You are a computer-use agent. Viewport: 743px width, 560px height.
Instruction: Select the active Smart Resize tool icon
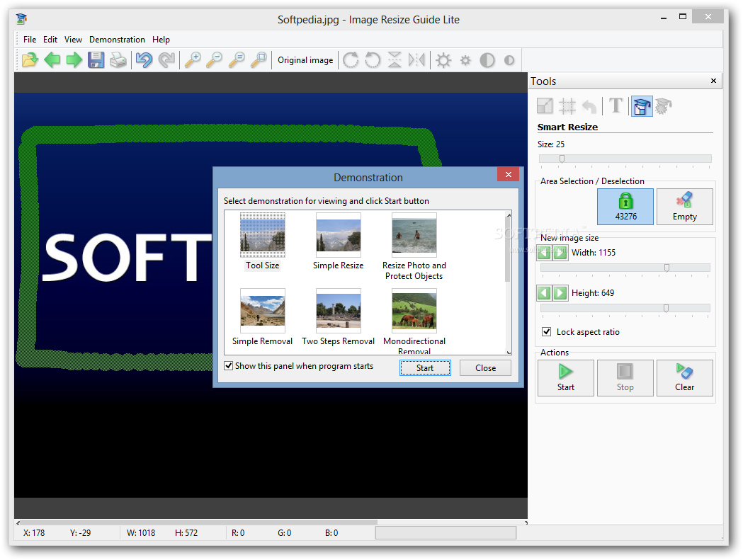pyautogui.click(x=642, y=105)
